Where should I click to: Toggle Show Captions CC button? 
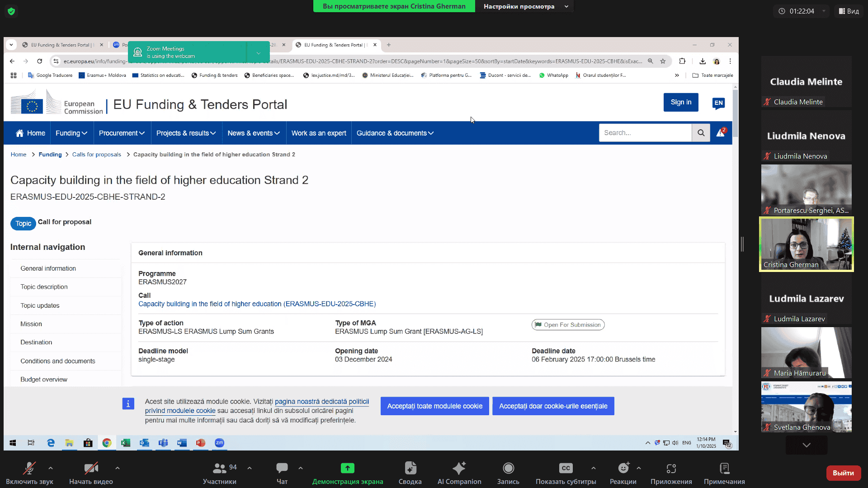[x=566, y=468]
